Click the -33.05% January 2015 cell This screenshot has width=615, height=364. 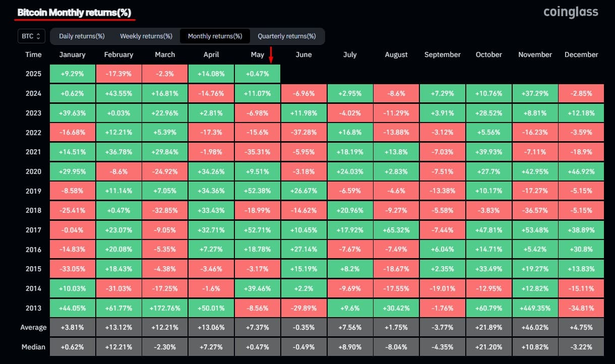tap(73, 269)
